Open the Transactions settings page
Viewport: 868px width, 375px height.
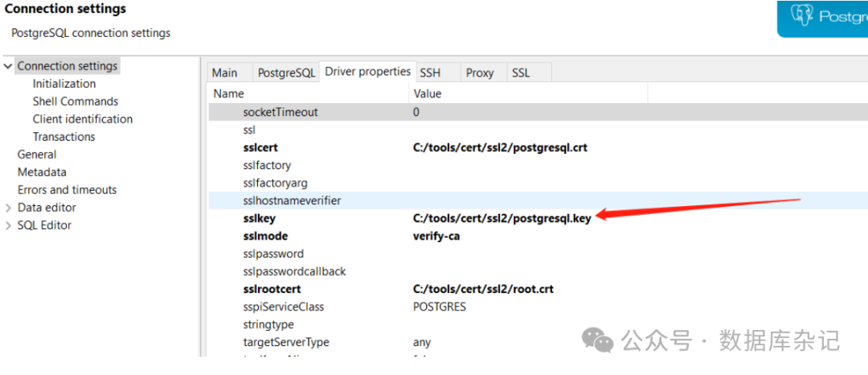(x=64, y=137)
